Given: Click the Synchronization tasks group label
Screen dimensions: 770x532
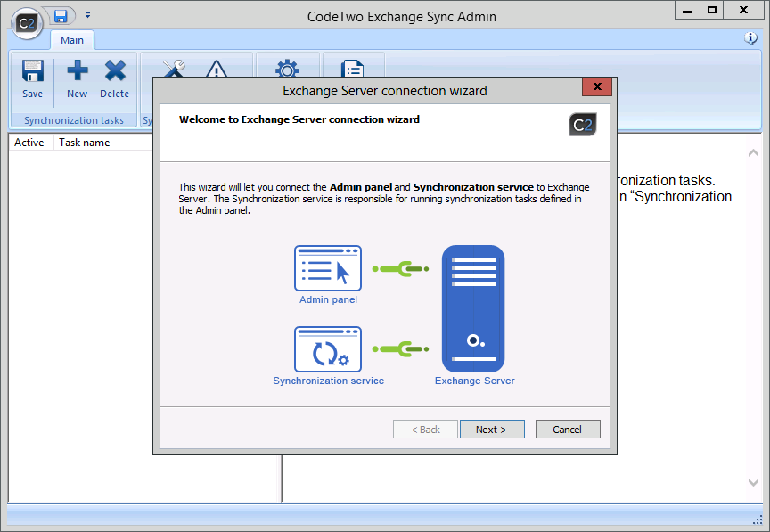Looking at the screenshot, I should 74,120.
